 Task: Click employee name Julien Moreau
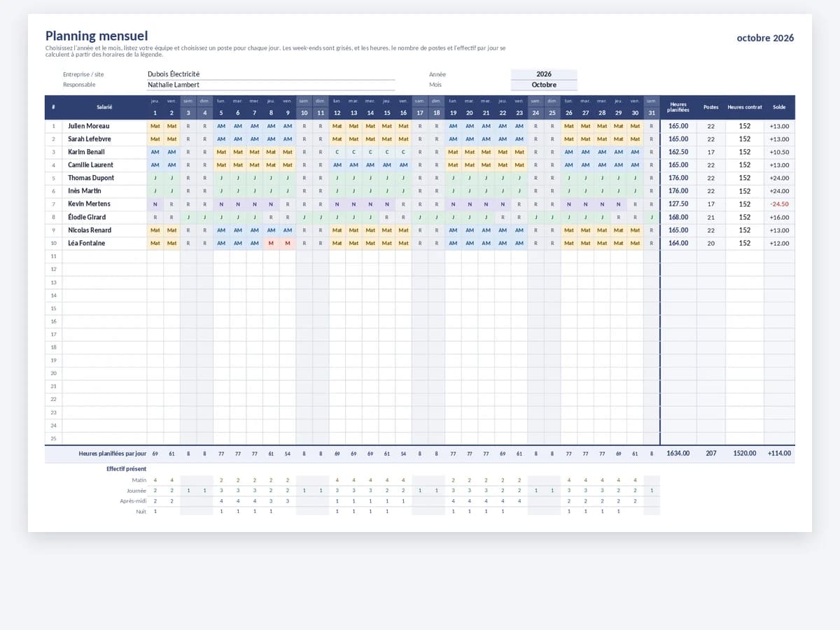click(88, 126)
